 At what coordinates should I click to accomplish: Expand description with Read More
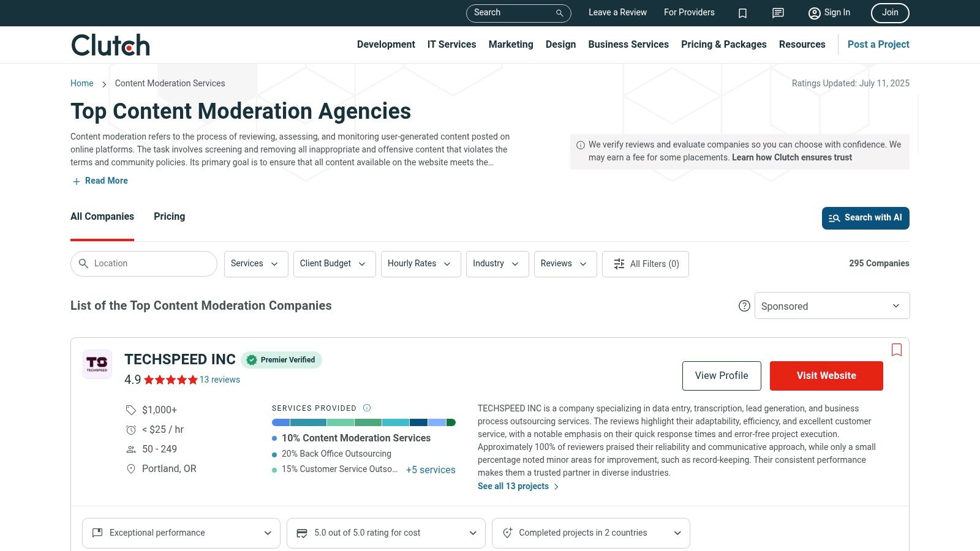tap(100, 181)
